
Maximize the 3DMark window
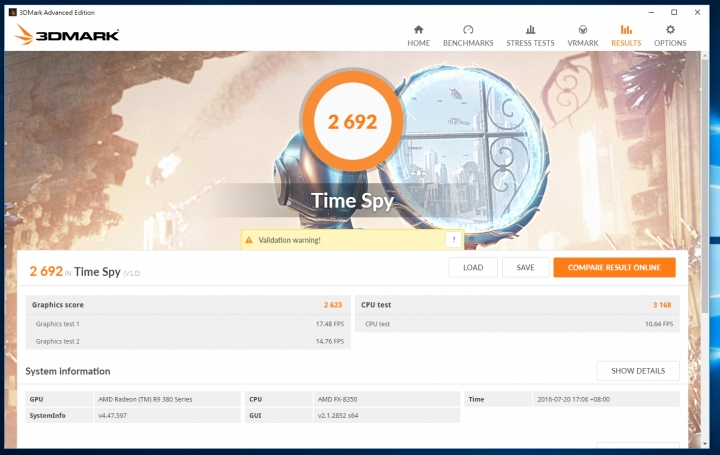tap(674, 12)
